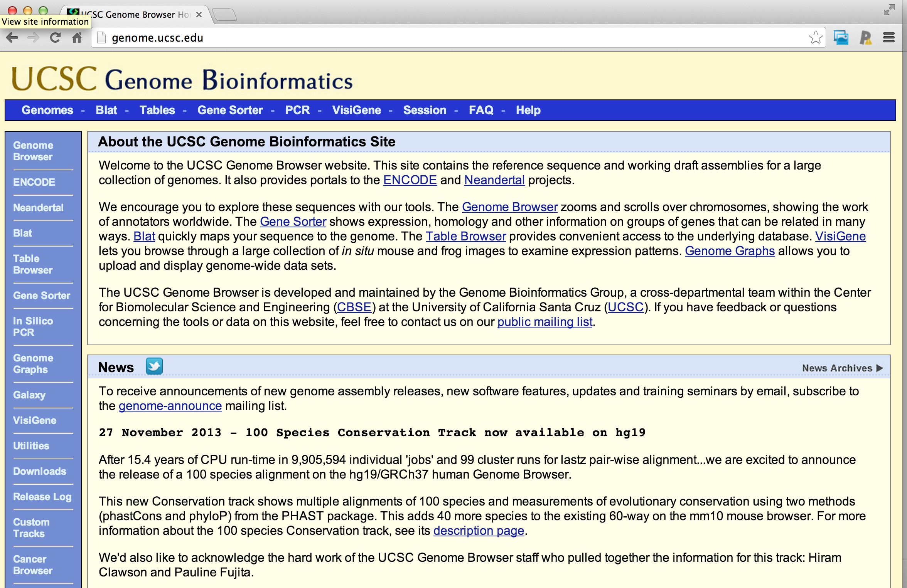Open the CBSE link

pos(354,307)
